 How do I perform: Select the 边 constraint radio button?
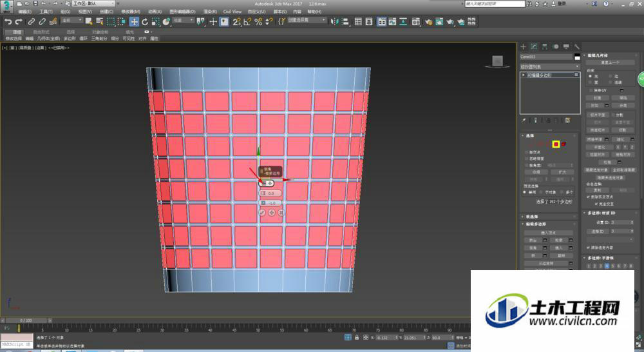click(x=611, y=77)
